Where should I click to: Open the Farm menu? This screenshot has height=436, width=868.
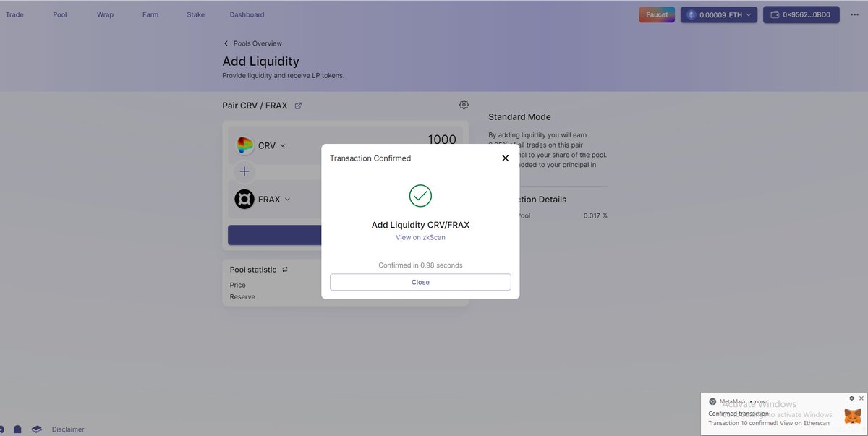[x=150, y=14]
